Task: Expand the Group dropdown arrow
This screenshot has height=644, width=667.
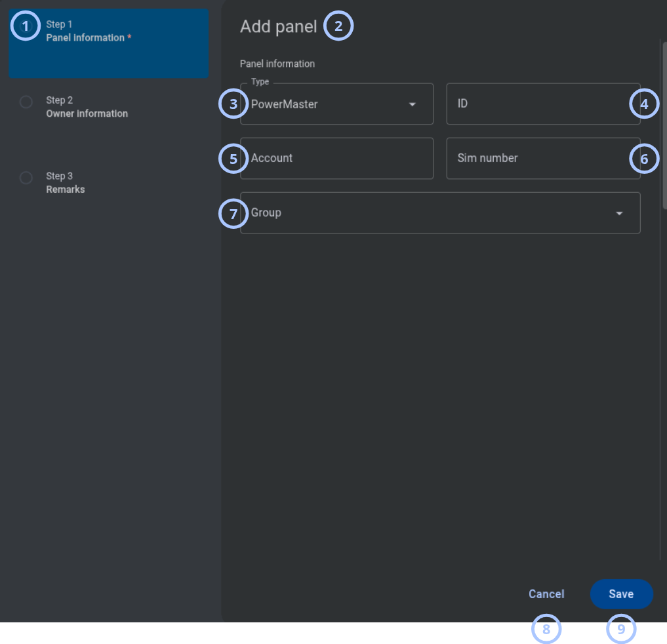Action: pos(619,213)
